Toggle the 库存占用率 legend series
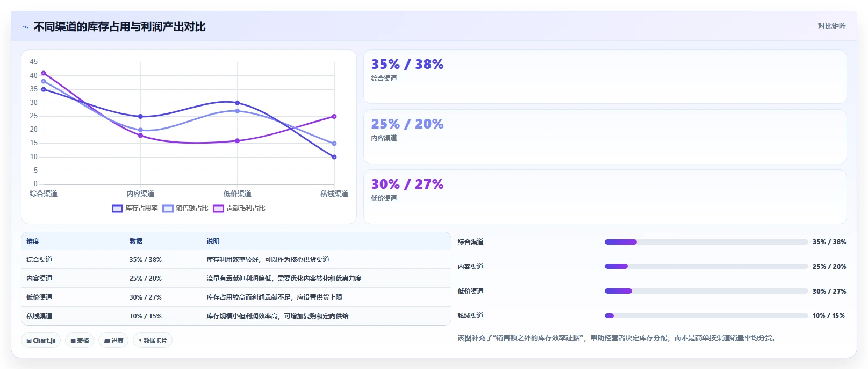The width and height of the screenshot is (868, 369). click(135, 208)
